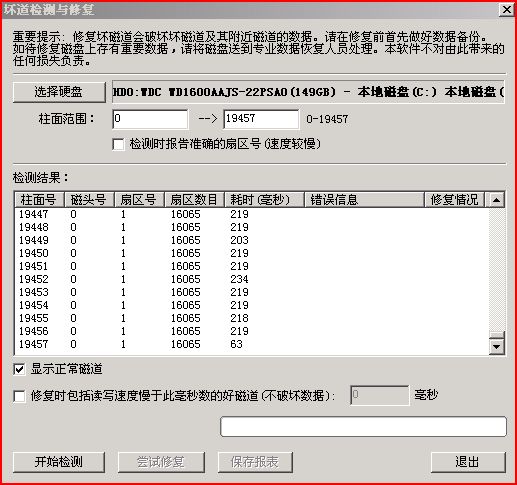
Task: Click the 尝试修复 button
Action: 161,462
